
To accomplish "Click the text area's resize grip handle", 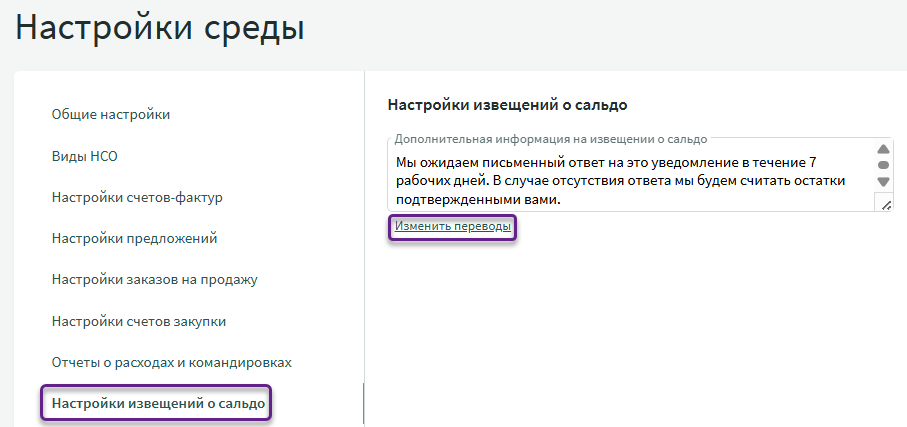I will coord(885,203).
